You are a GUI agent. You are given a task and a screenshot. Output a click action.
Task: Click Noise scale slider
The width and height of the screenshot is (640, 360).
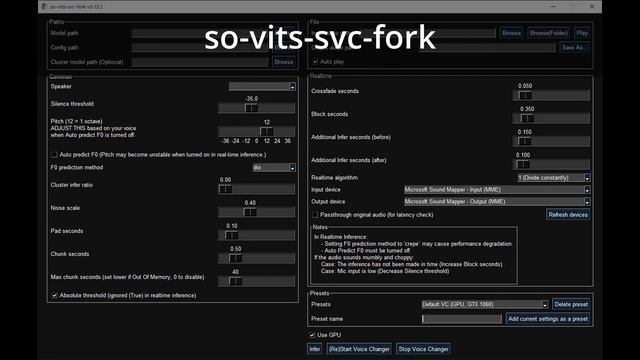point(256,212)
